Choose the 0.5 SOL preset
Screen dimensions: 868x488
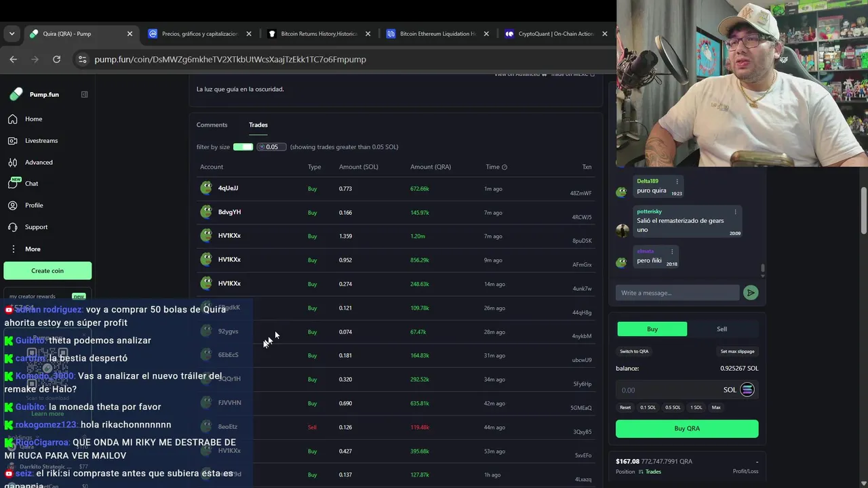(673, 407)
